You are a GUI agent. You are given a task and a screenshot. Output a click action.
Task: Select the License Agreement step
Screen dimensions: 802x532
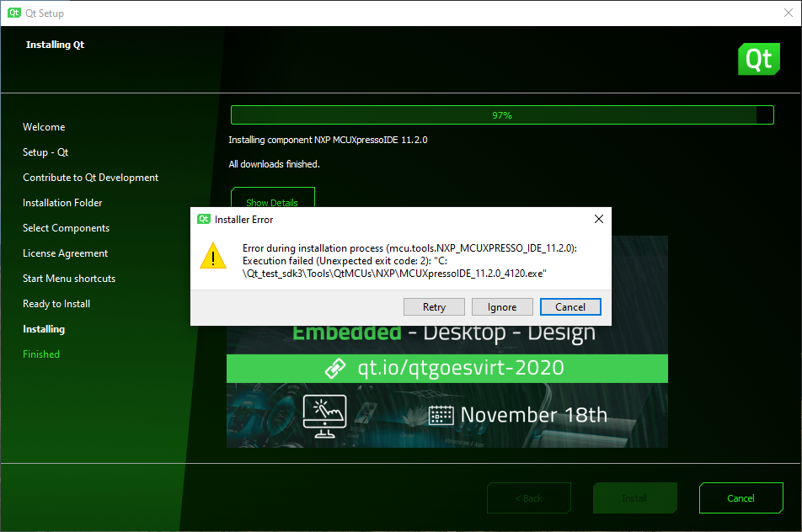[66, 253]
